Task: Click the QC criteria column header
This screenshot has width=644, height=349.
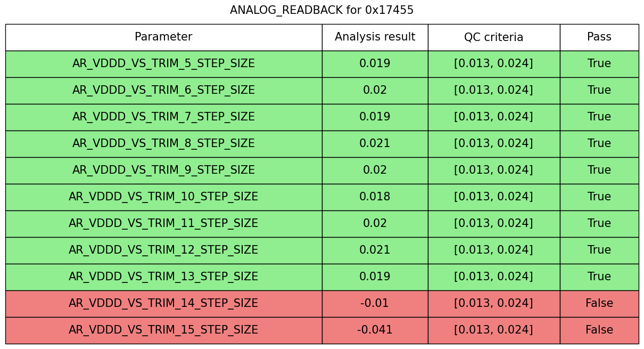Action: [x=493, y=37]
